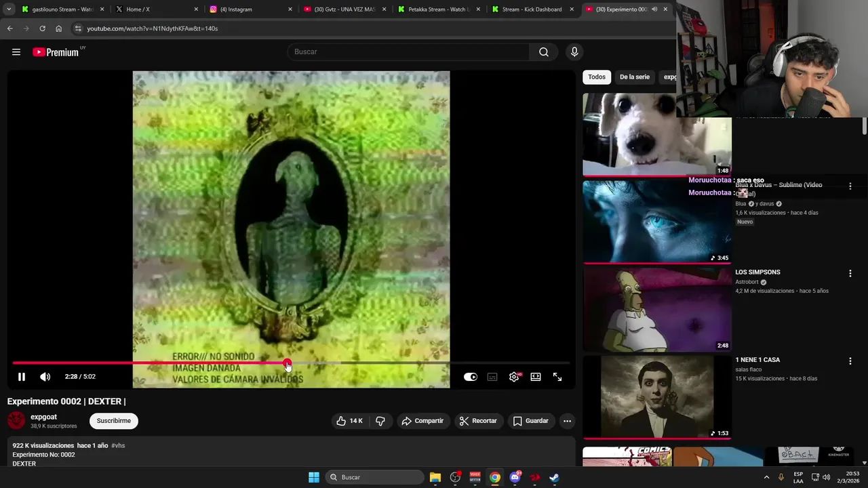Click the Compartir button
868x488 pixels.
click(x=422, y=421)
